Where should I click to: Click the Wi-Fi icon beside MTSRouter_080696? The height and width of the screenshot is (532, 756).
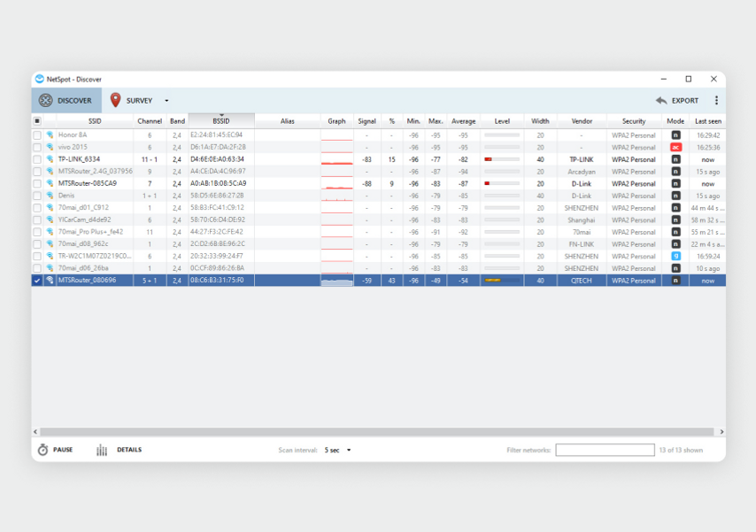[x=50, y=281]
